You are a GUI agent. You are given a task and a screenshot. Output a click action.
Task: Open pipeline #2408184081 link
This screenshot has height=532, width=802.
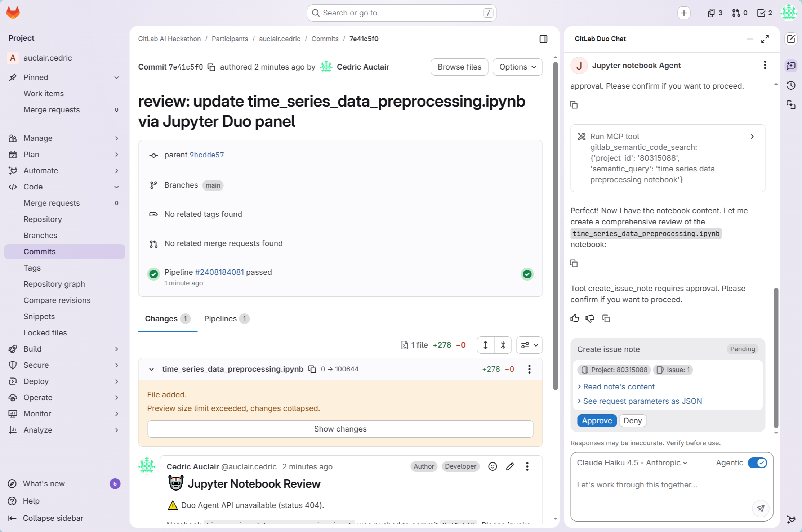coord(219,272)
